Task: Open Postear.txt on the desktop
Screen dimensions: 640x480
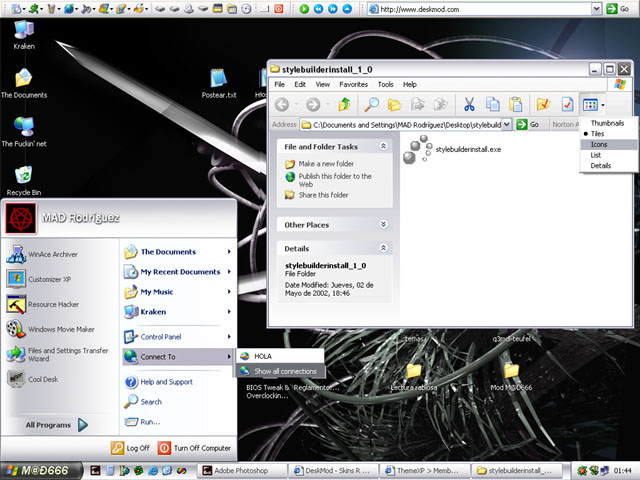Action: 218,78
